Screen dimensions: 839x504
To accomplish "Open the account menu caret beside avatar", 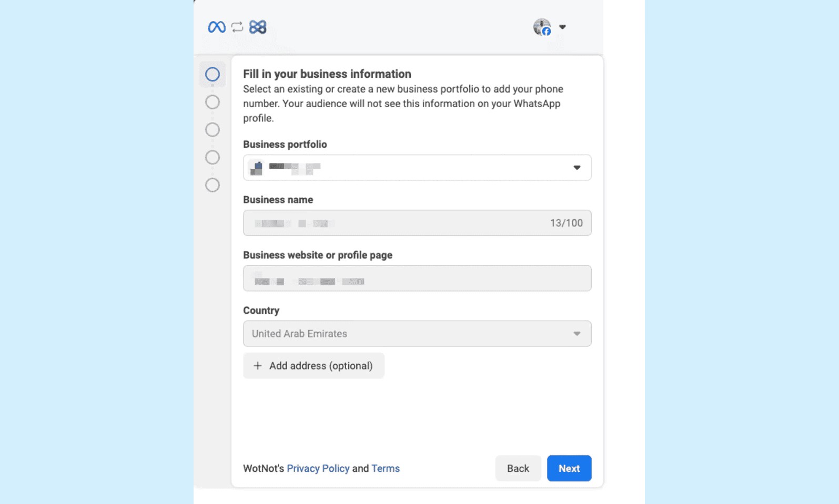I will [562, 27].
